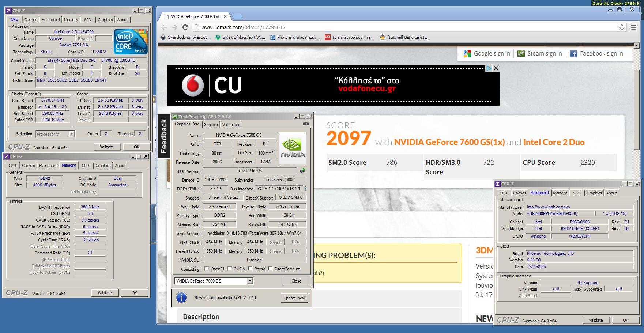Click the Steam sign in icon

pyautogui.click(x=521, y=54)
